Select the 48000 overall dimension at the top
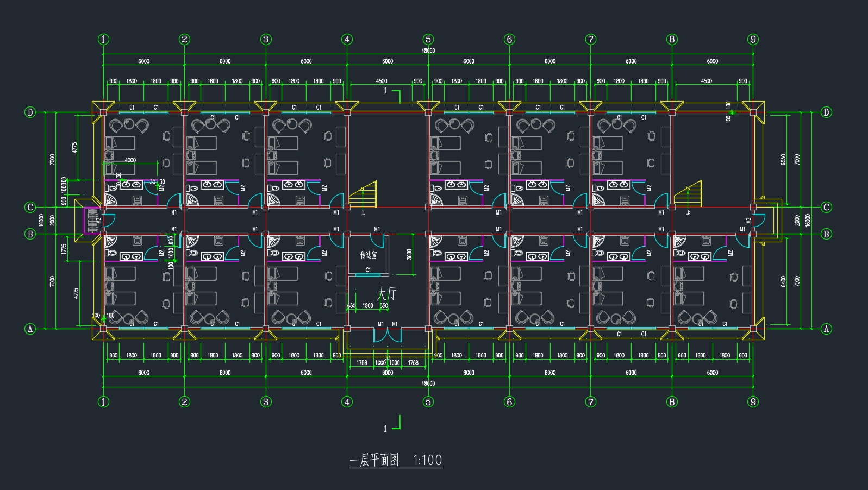The image size is (868, 490). pos(428,51)
